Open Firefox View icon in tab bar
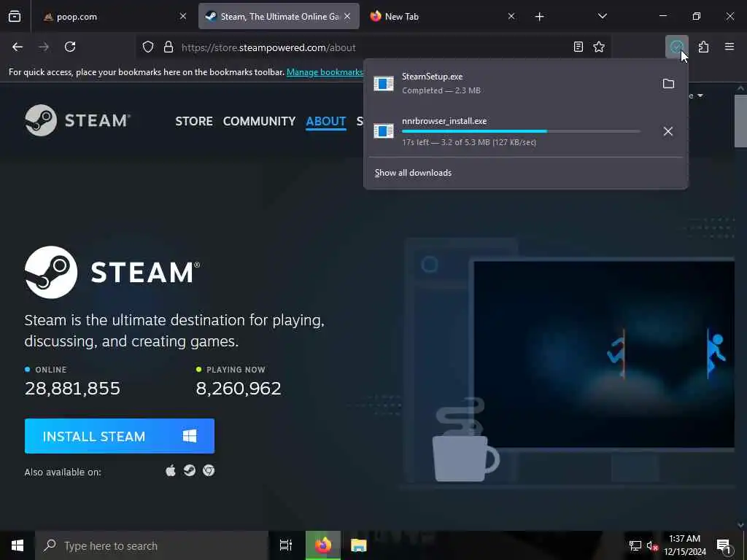 15,17
